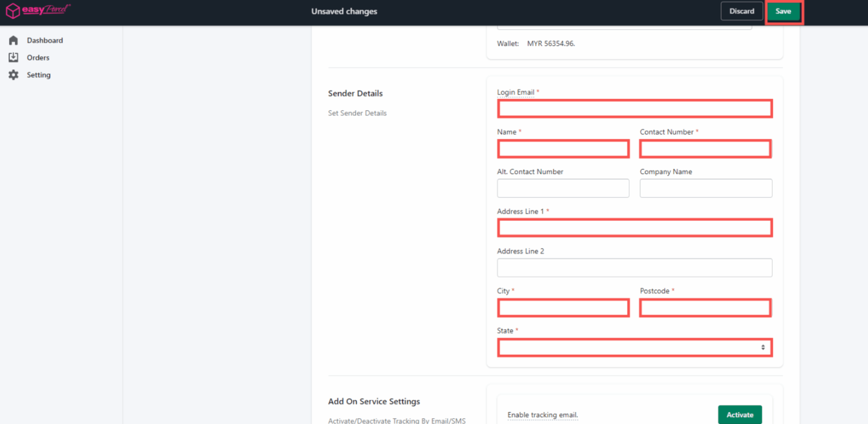Click into the Name field
The height and width of the screenshot is (424, 868).
click(563, 149)
